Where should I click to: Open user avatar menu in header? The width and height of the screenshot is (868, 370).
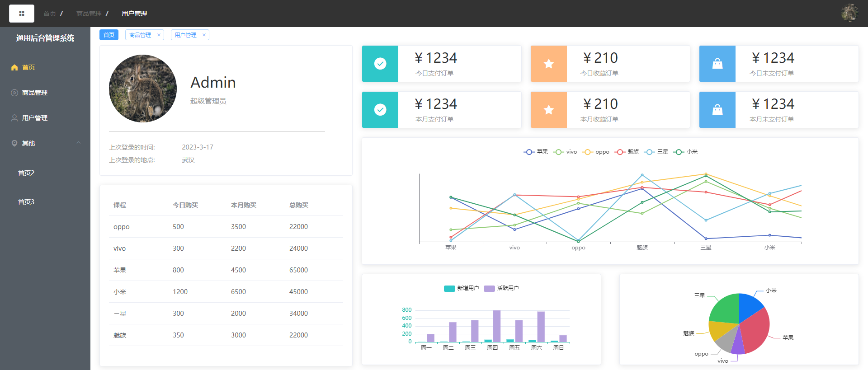850,13
